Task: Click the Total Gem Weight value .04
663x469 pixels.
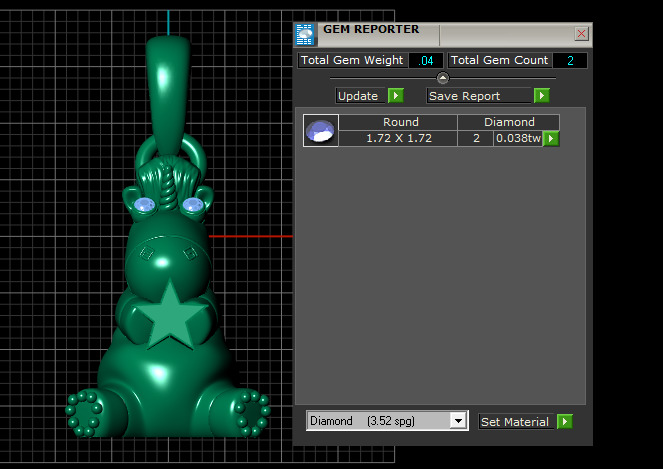Action: 426,60
